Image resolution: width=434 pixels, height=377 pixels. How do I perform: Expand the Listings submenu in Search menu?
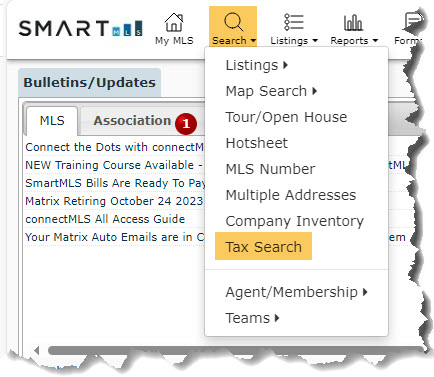point(256,65)
